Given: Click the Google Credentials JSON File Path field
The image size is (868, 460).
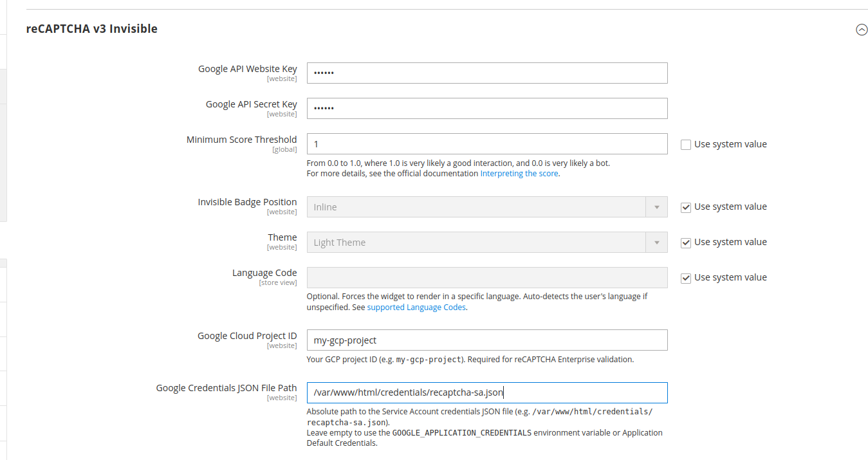Looking at the screenshot, I should point(487,392).
